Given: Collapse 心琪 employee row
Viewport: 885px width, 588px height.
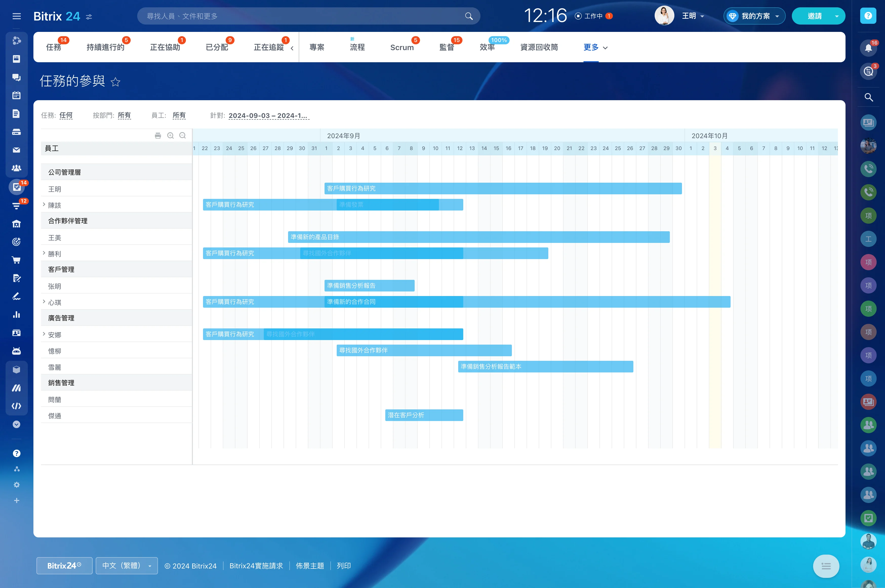Looking at the screenshot, I should click(45, 302).
